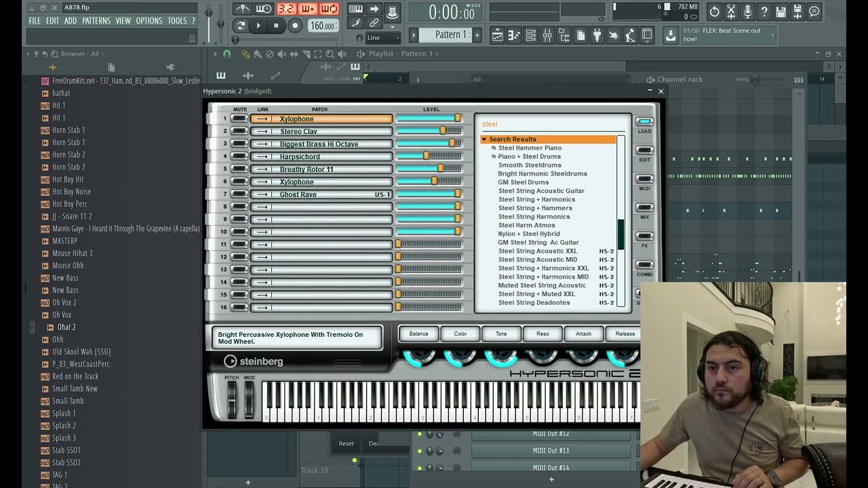This screenshot has width=868, height=488.
Task: Click Hypersonic LOAD button
Action: [645, 123]
